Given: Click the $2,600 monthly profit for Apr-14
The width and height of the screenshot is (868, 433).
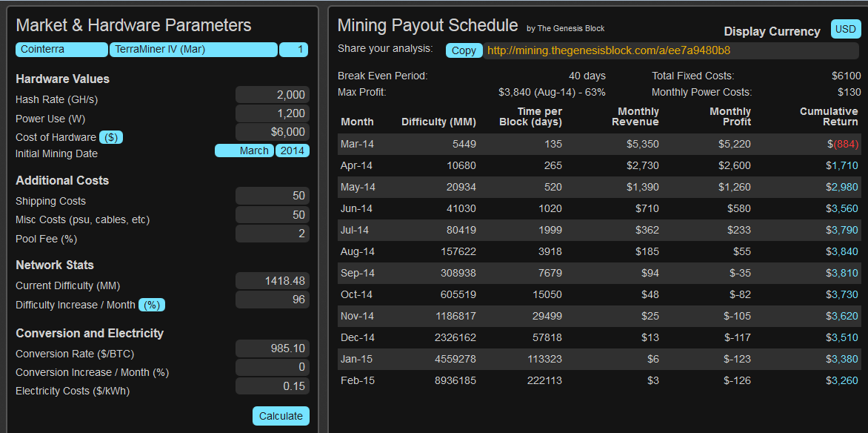Looking at the screenshot, I should (735, 165).
